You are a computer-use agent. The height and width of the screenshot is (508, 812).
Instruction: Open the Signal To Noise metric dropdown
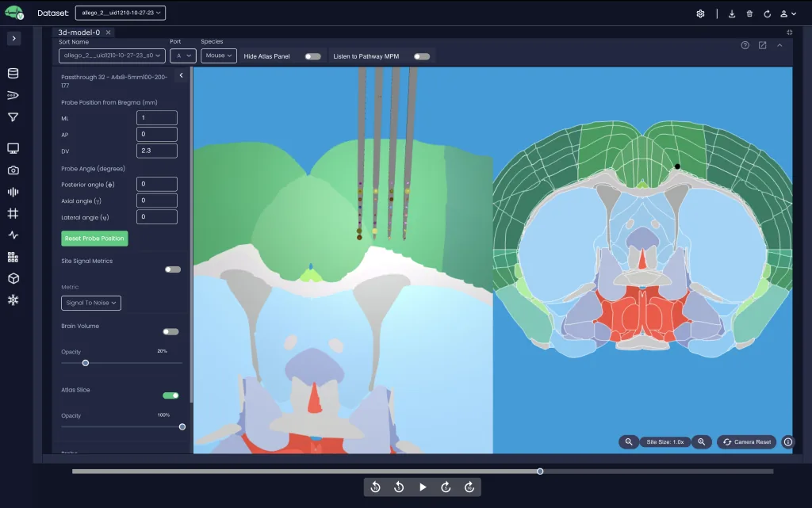click(91, 304)
